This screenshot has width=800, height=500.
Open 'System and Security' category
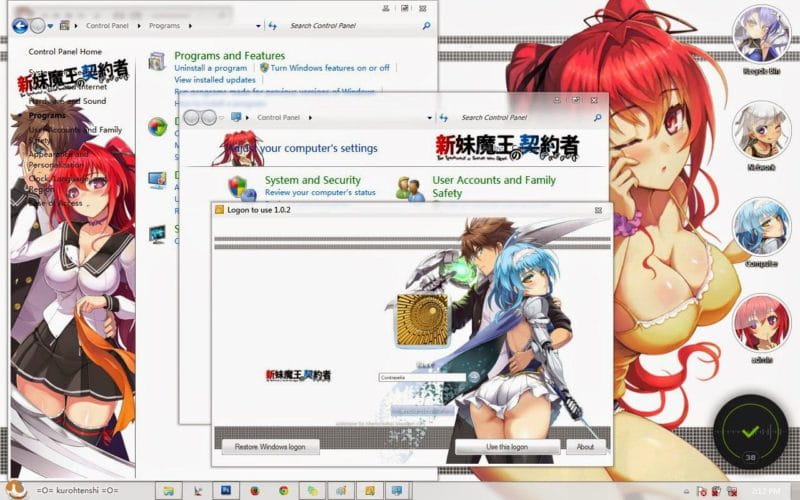312,180
